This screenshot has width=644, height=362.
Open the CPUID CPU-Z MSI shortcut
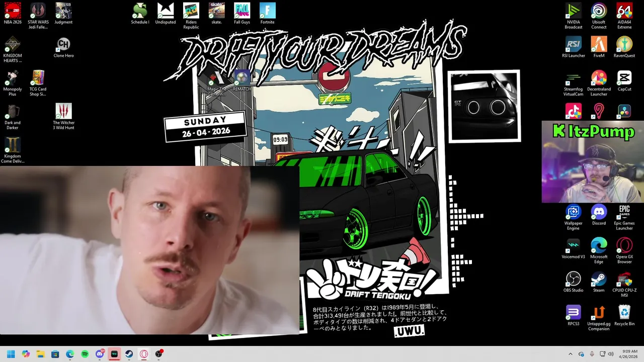624,285
